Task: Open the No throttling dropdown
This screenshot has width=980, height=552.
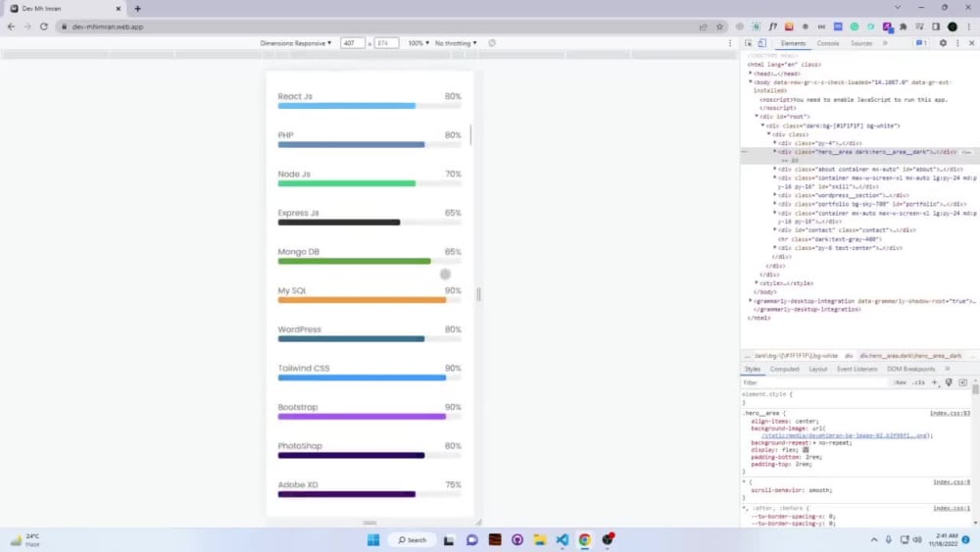Action: click(456, 43)
